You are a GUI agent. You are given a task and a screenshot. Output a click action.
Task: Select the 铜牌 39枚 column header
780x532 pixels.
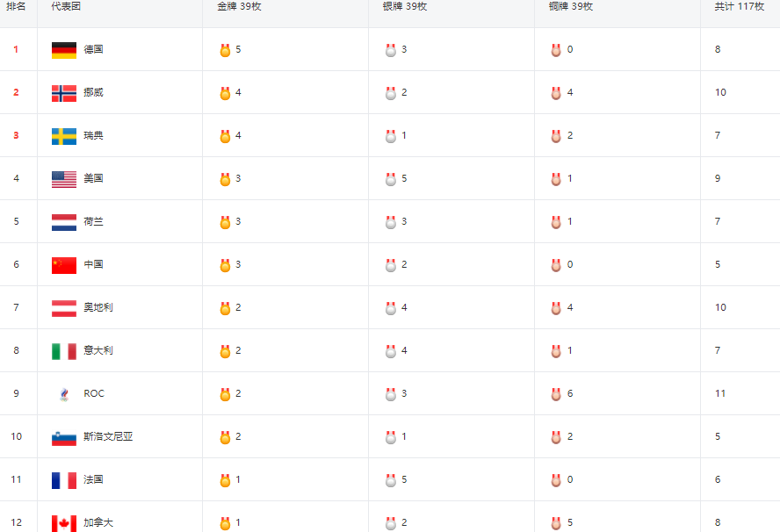tap(571, 6)
